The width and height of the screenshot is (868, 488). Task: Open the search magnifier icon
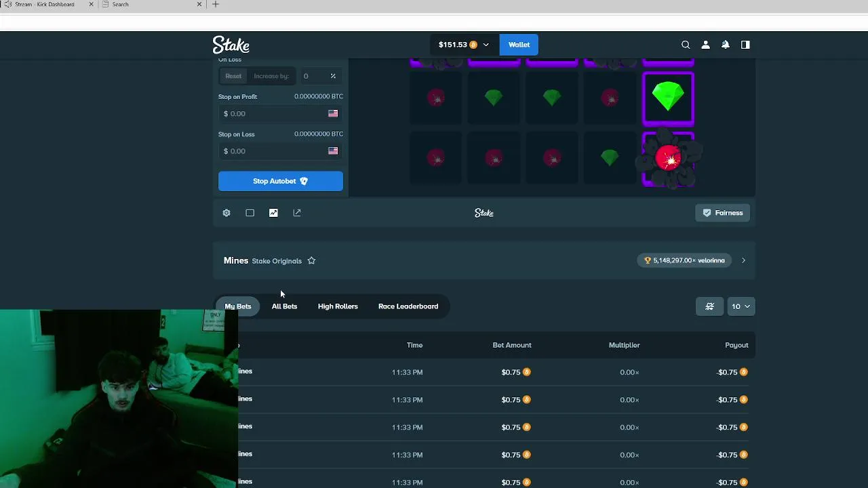click(686, 45)
